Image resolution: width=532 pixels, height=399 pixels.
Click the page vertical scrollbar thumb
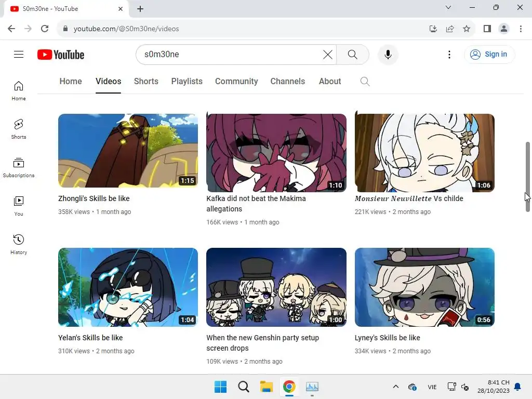click(528, 177)
